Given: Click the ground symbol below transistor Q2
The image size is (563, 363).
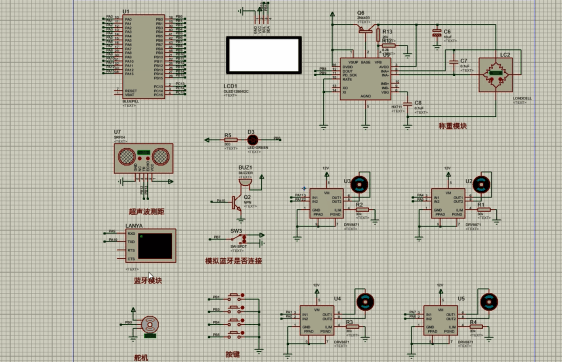Looking at the screenshot, I should [x=241, y=219].
